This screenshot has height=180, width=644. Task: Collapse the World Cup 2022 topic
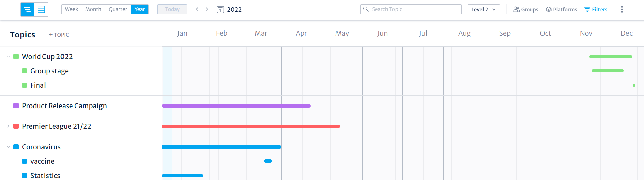tap(8, 57)
